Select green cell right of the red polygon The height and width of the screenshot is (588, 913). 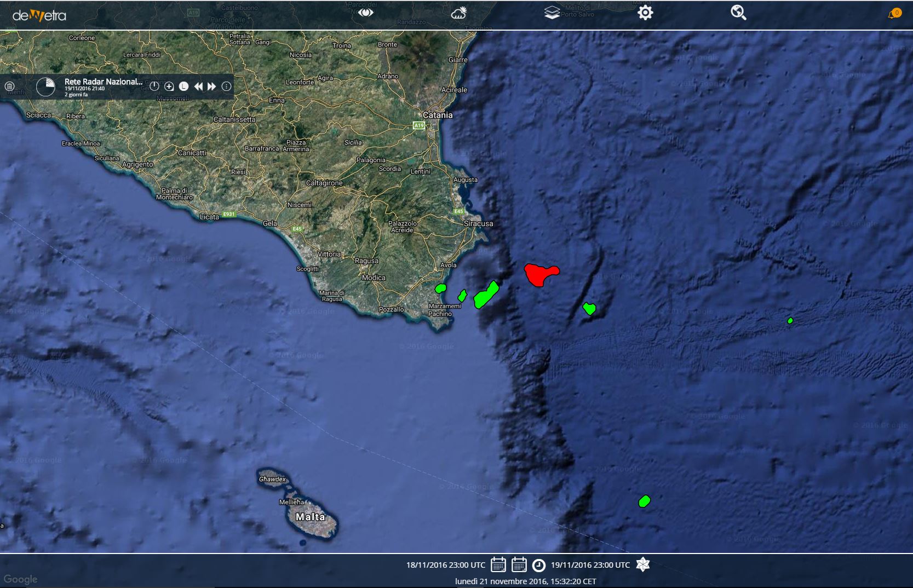coord(589,309)
